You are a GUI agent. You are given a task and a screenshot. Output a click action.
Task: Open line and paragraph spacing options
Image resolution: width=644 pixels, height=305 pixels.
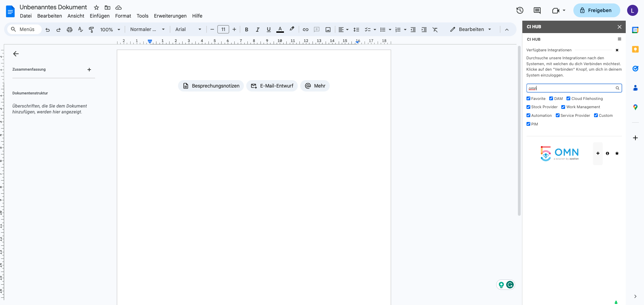pos(356,30)
